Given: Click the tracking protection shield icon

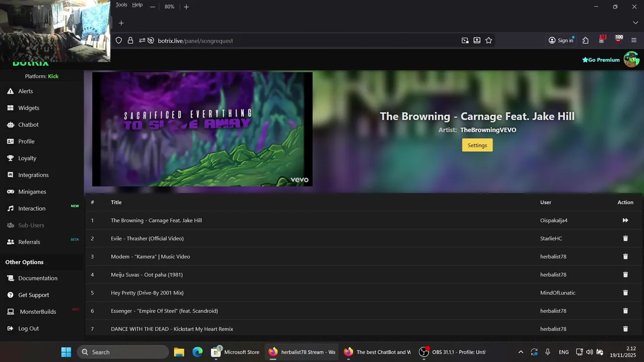Looking at the screenshot, I should 119,40.
